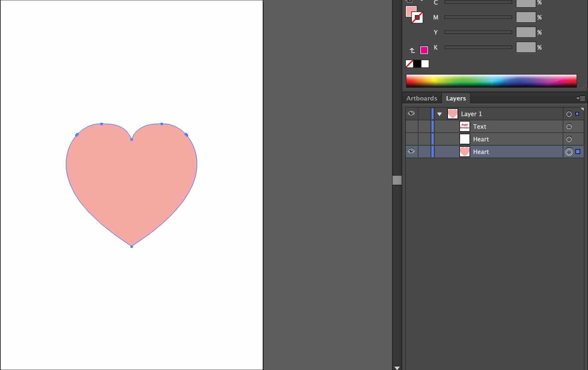Choose the white swatch in Color panel
The height and width of the screenshot is (370, 588).
(x=425, y=64)
